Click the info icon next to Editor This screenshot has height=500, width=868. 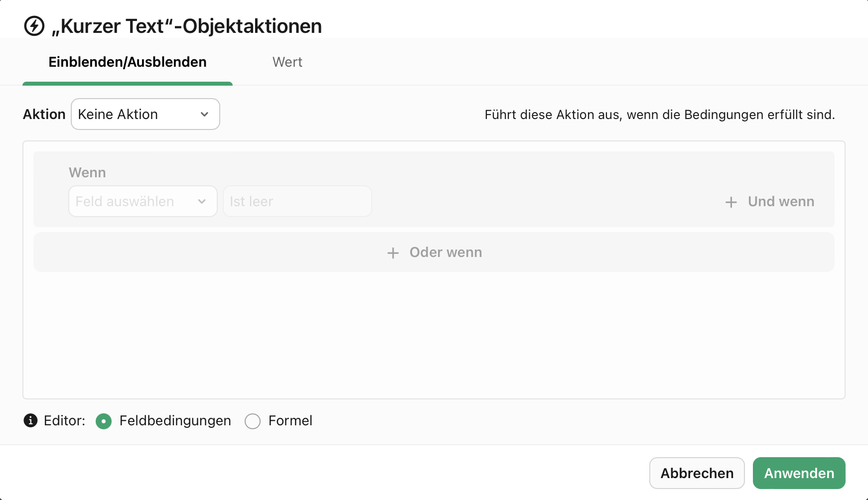(30, 421)
